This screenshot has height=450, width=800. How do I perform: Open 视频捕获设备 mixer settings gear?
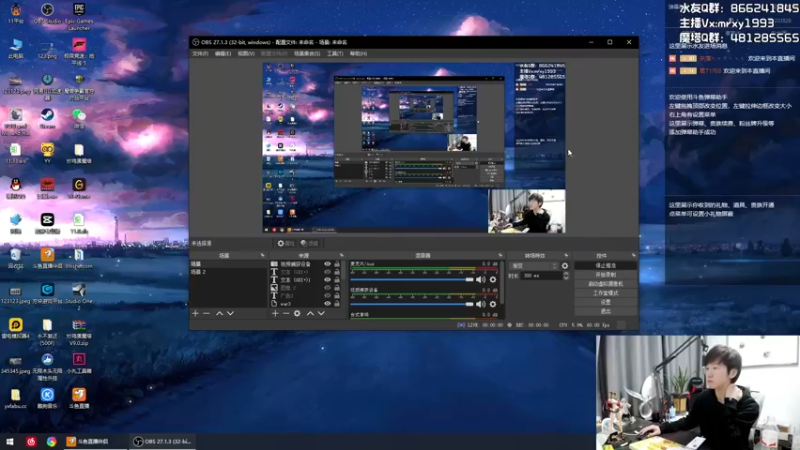(493, 304)
